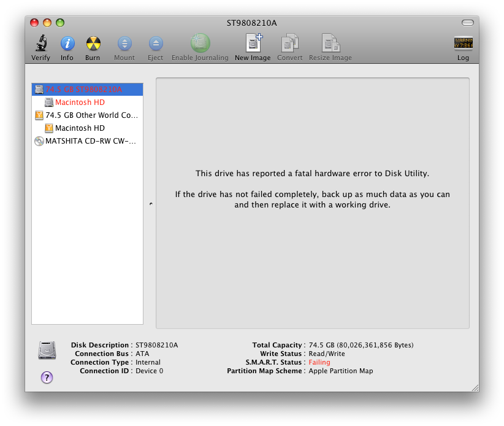504x426 pixels.
Task: Click the Apple Partition Map value
Action: (x=341, y=371)
